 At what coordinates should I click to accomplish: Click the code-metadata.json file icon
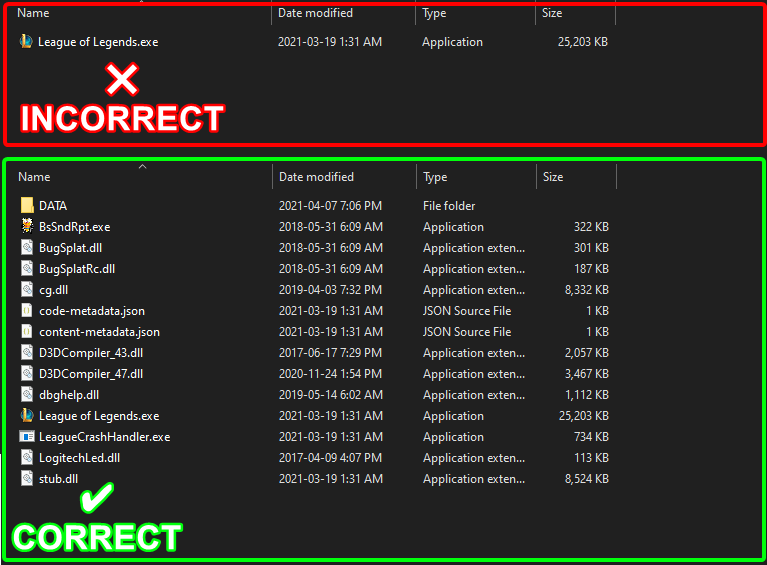coord(27,311)
